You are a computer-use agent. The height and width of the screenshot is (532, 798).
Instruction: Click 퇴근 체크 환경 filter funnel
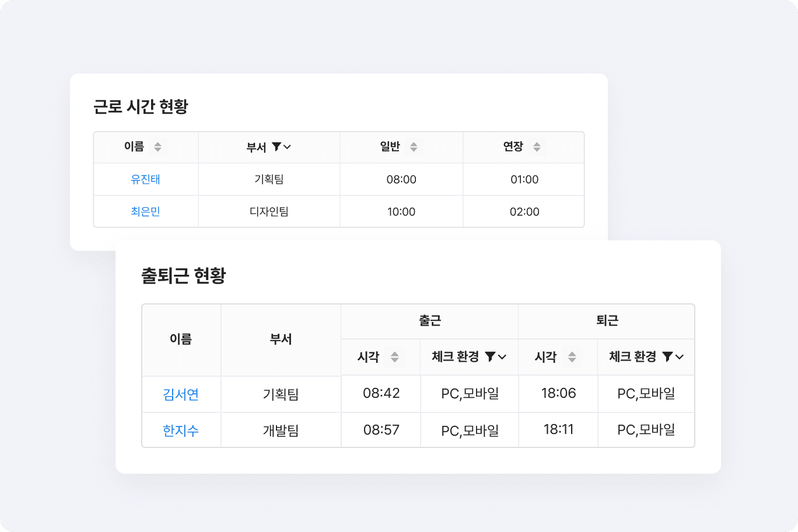coord(667,356)
